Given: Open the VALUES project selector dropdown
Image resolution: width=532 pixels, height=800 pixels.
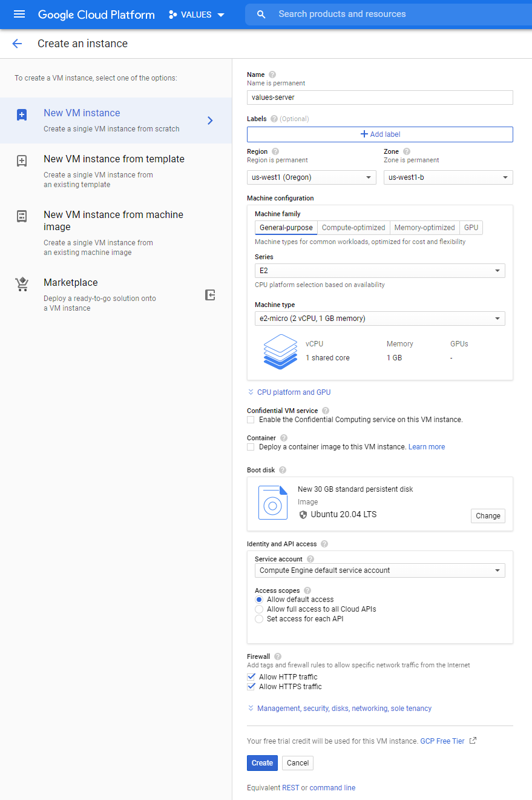Looking at the screenshot, I should (197, 15).
